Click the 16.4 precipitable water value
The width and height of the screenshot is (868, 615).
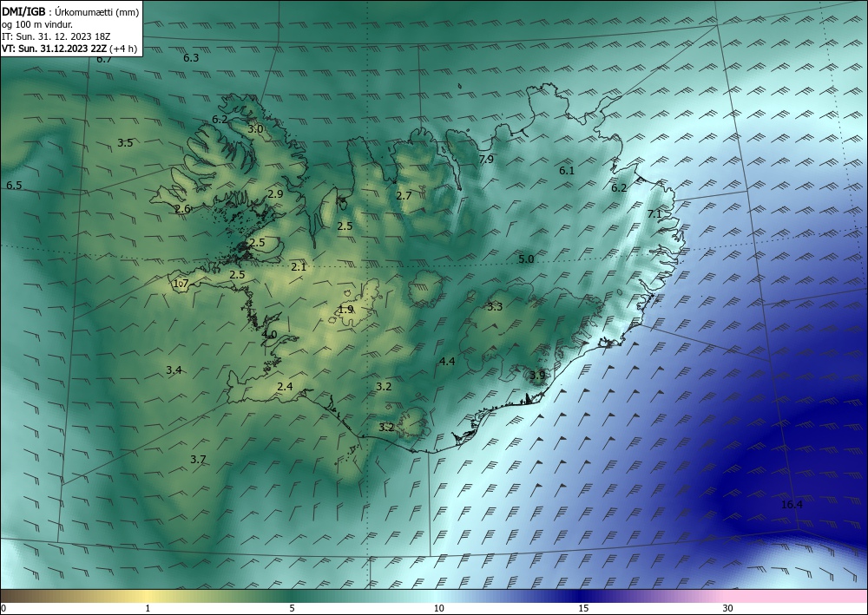click(x=792, y=504)
